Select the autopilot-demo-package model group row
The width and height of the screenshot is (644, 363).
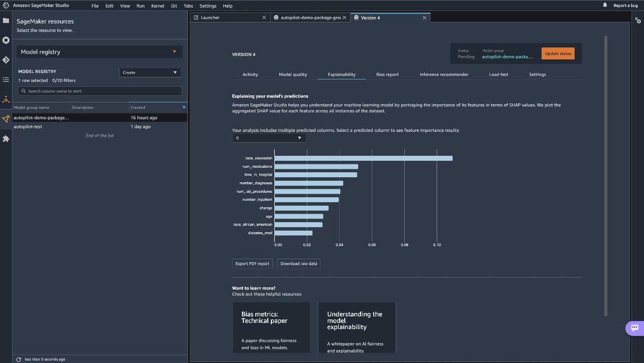[100, 118]
